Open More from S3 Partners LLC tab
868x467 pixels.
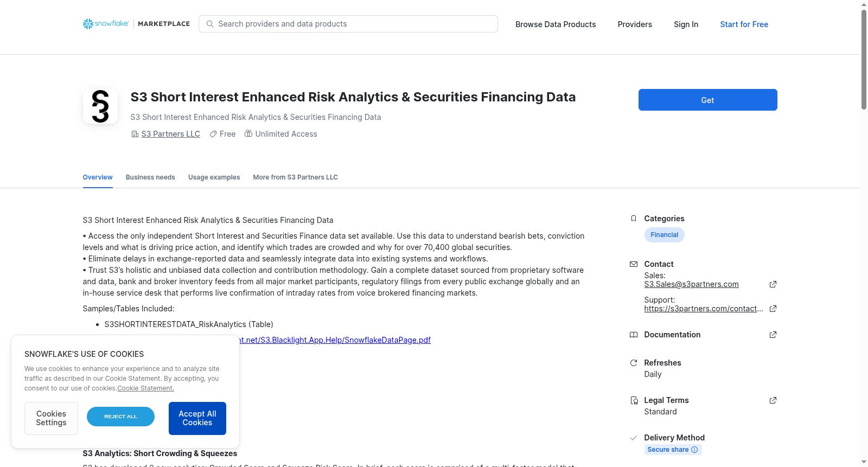pos(295,177)
